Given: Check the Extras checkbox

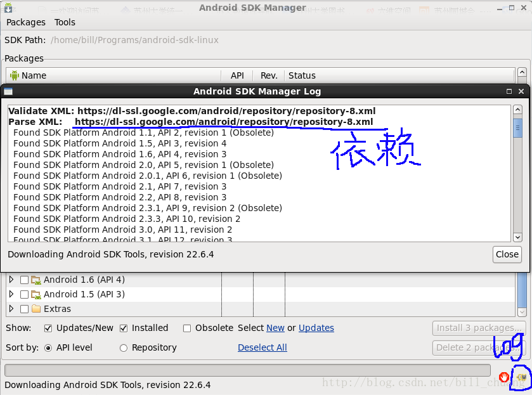Looking at the screenshot, I should pos(24,309).
